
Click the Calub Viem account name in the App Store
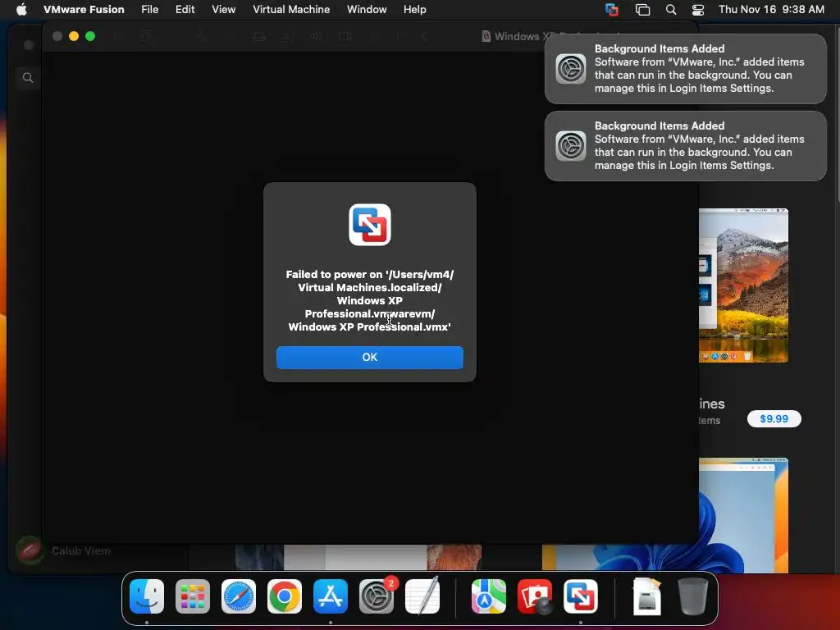pos(81,550)
